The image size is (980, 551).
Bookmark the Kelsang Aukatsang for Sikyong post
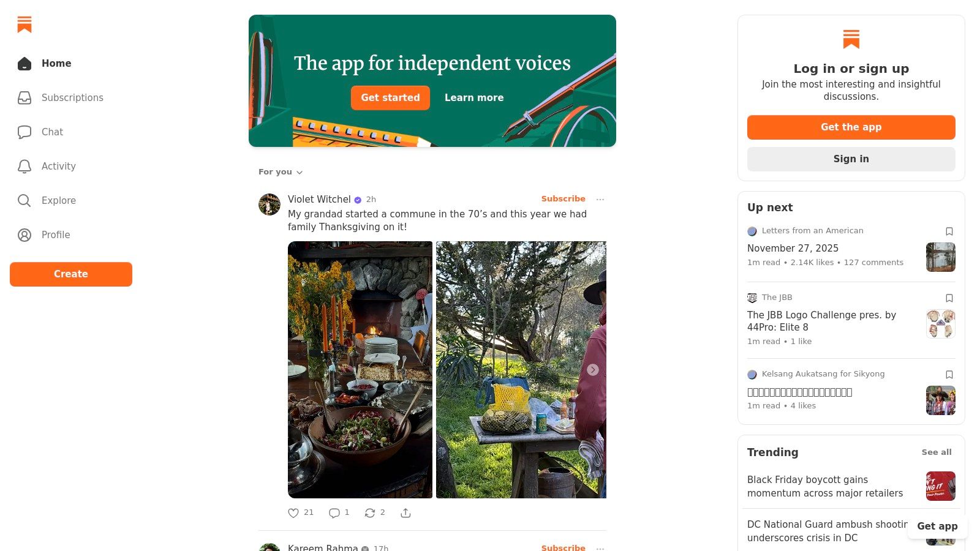tap(949, 375)
